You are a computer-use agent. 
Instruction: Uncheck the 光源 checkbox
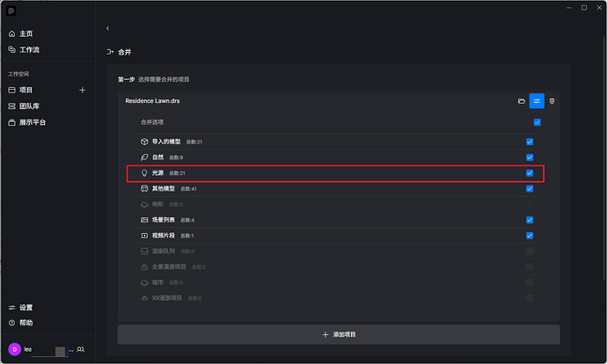pos(530,173)
